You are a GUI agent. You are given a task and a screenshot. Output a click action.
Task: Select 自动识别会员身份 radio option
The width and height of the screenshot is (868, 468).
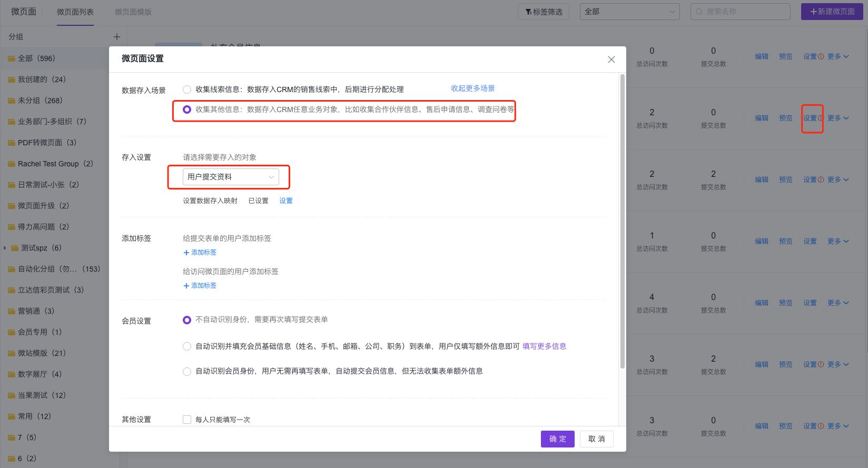pyautogui.click(x=187, y=372)
